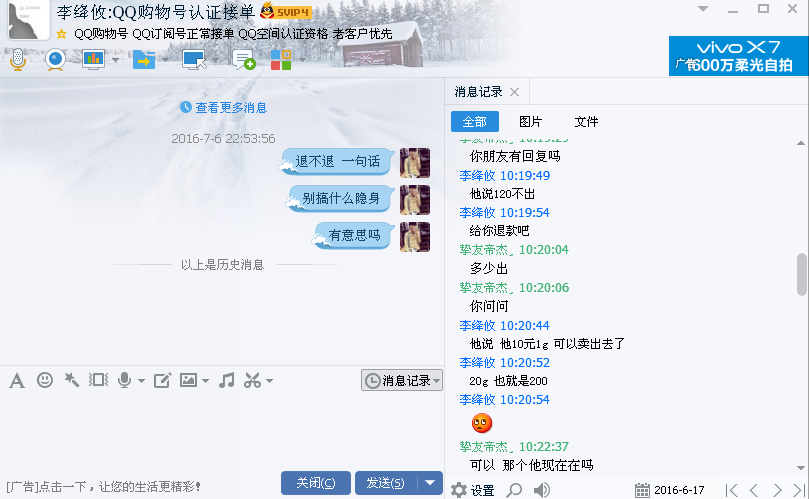Image resolution: width=809 pixels, height=499 pixels.
Task: Switch to the 文件 tab
Action: [x=586, y=122]
